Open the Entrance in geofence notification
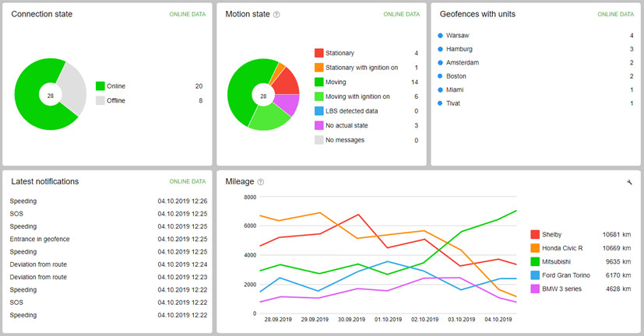Image resolution: width=644 pixels, height=336 pixels. coord(40,240)
